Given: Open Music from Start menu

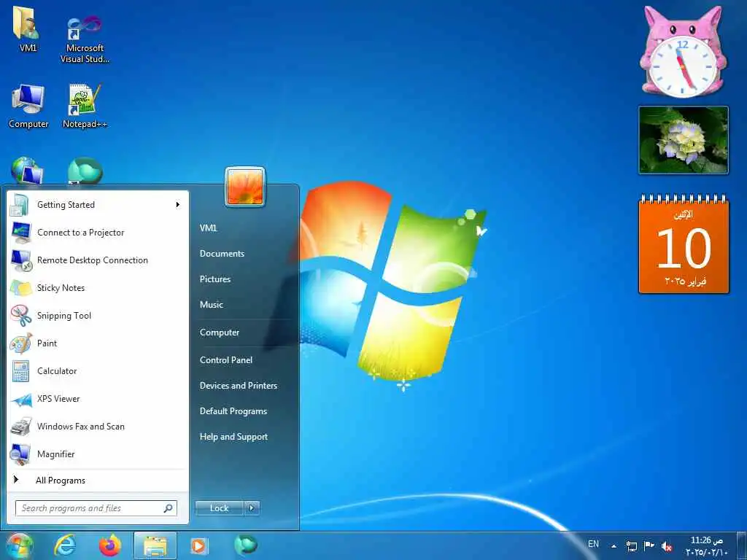Looking at the screenshot, I should click(211, 305).
